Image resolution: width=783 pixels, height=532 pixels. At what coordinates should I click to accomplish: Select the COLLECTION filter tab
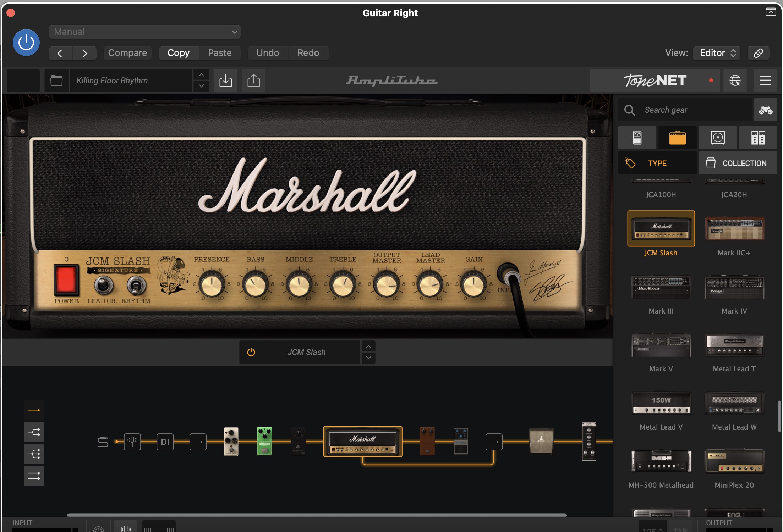click(x=738, y=163)
